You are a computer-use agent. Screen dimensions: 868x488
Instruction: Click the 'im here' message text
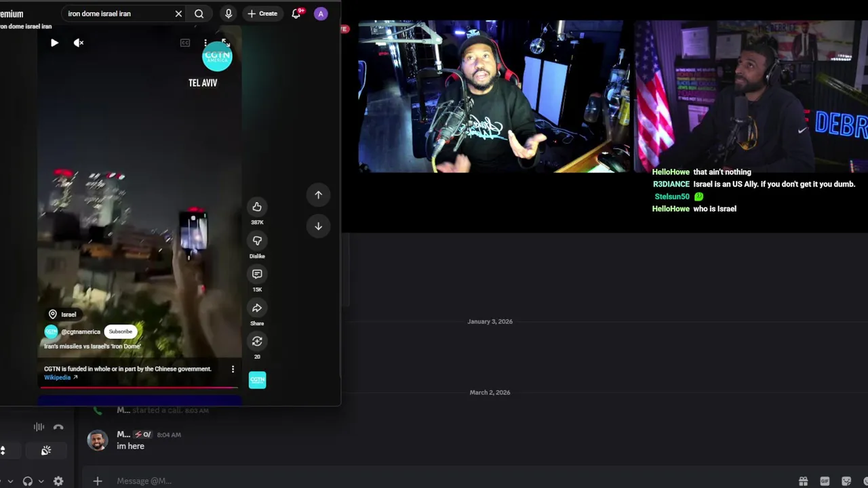[x=130, y=446]
